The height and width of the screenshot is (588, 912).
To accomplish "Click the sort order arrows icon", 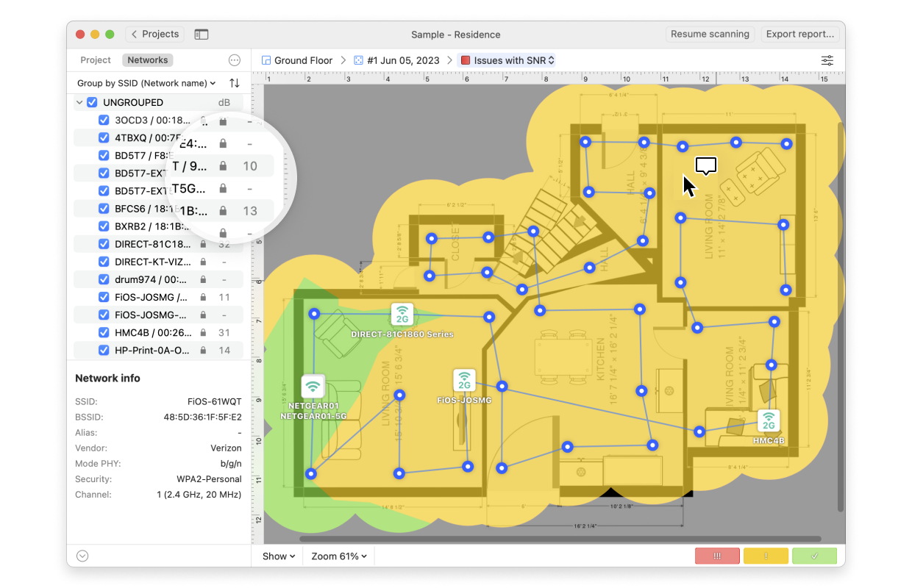I will point(235,83).
